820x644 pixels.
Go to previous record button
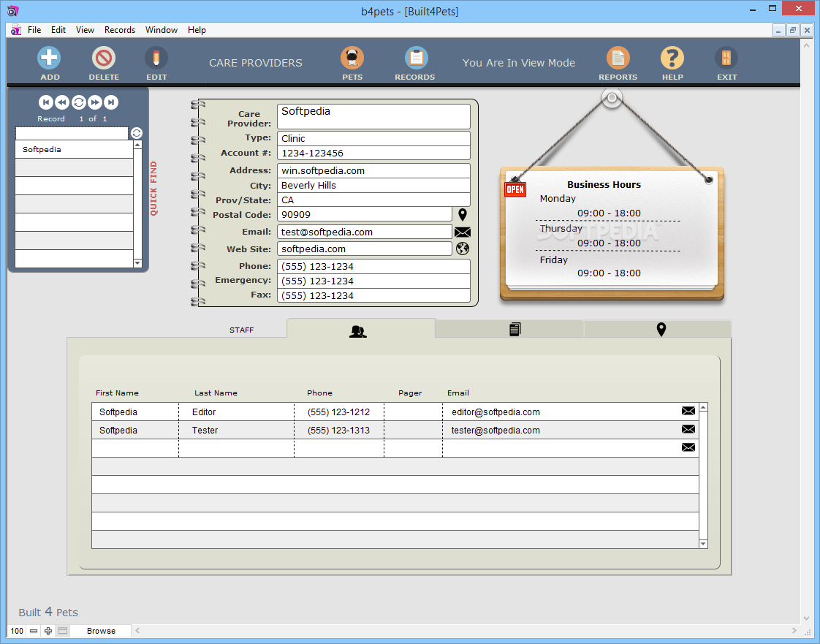61,102
